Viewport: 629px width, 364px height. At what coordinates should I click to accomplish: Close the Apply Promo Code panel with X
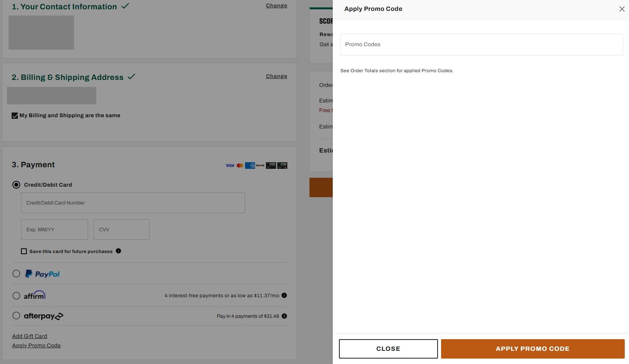coord(622,9)
